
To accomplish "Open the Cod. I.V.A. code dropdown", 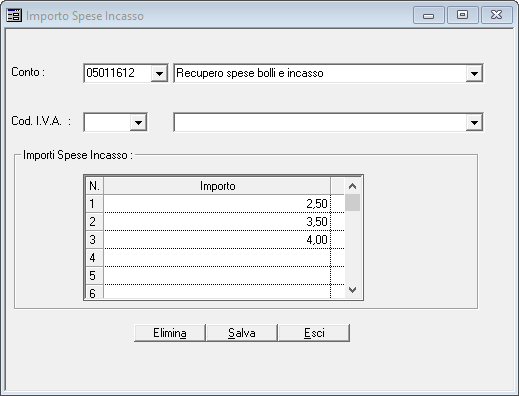I will 138,122.
